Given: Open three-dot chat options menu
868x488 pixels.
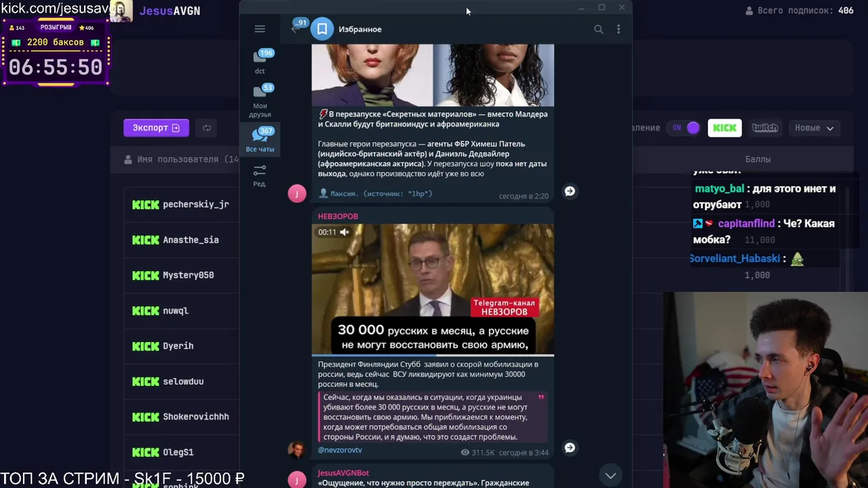Looking at the screenshot, I should pyautogui.click(x=618, y=29).
